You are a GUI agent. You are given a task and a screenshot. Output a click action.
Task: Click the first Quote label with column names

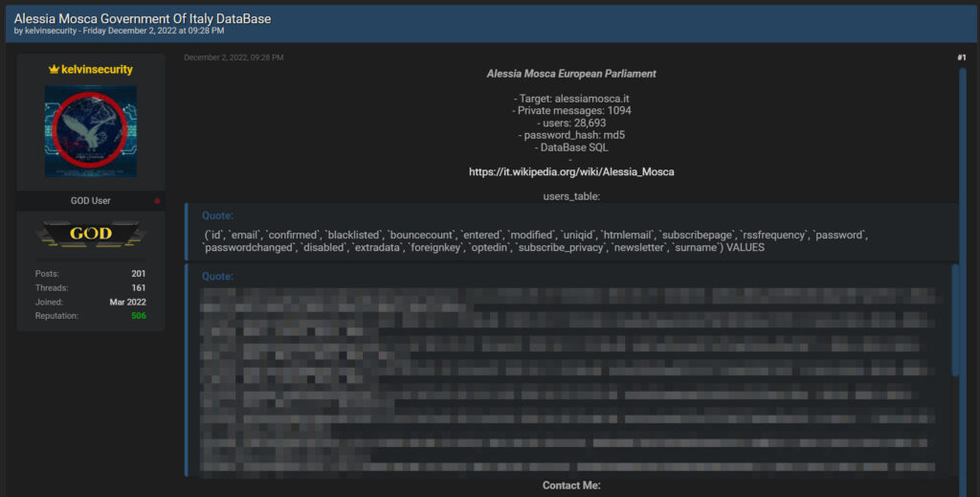pyautogui.click(x=217, y=215)
